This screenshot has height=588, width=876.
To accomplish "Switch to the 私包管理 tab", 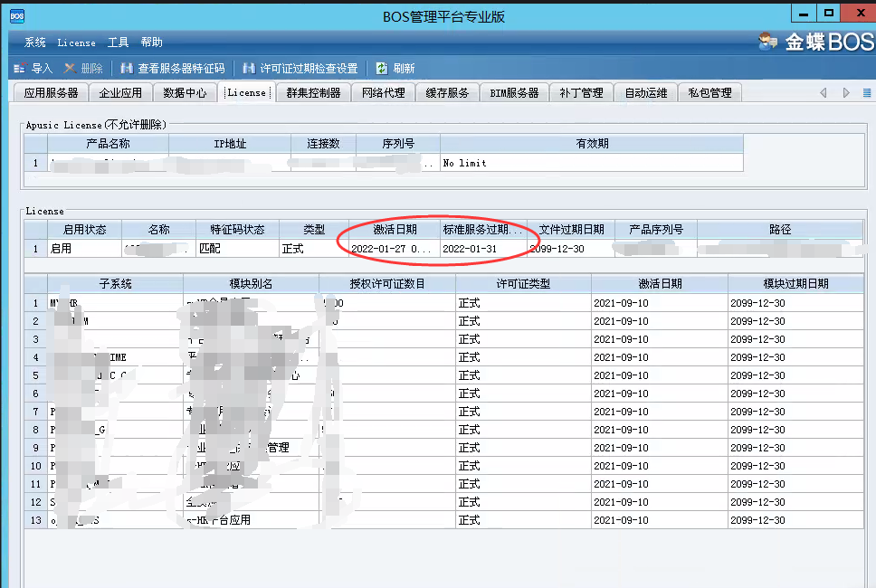I will pyautogui.click(x=710, y=92).
